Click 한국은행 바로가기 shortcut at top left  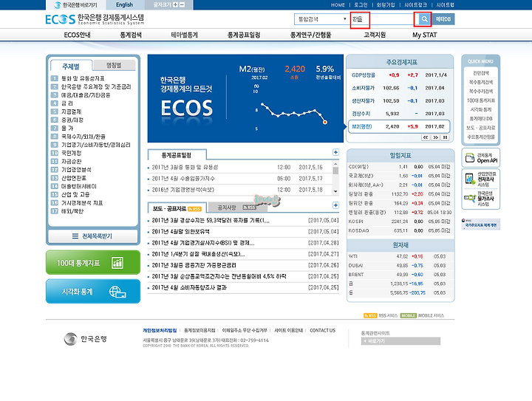75,5
